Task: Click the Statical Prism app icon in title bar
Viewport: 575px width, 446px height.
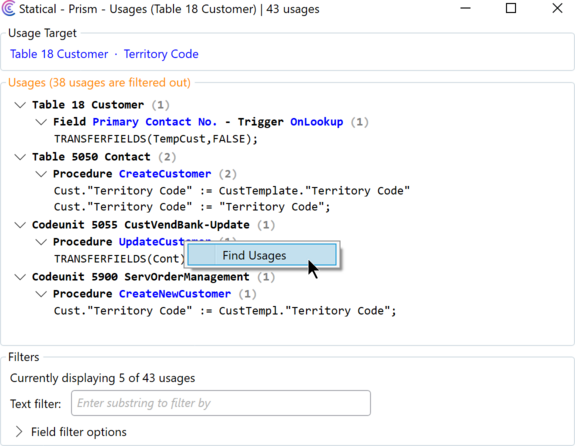Action: 8,9
